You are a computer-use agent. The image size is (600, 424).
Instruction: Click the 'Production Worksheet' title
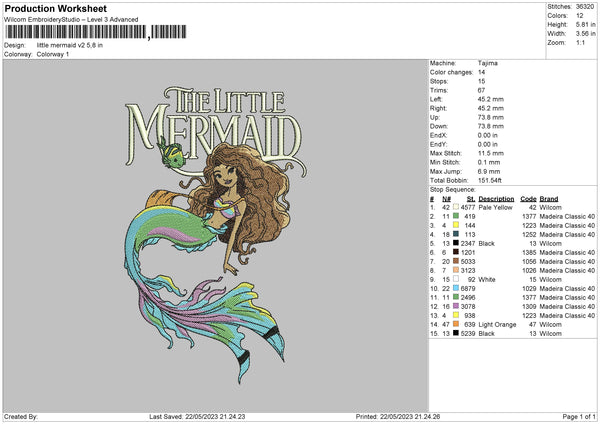click(56, 8)
